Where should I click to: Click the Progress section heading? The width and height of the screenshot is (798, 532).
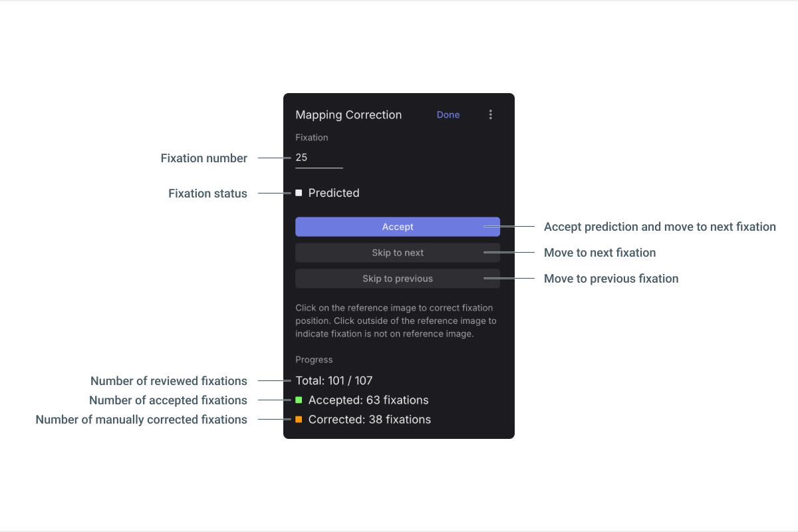click(x=314, y=360)
